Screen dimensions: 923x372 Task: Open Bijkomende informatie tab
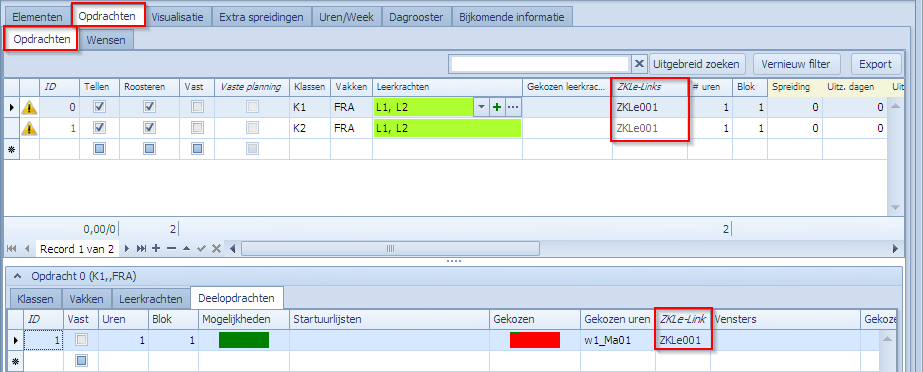tap(512, 17)
